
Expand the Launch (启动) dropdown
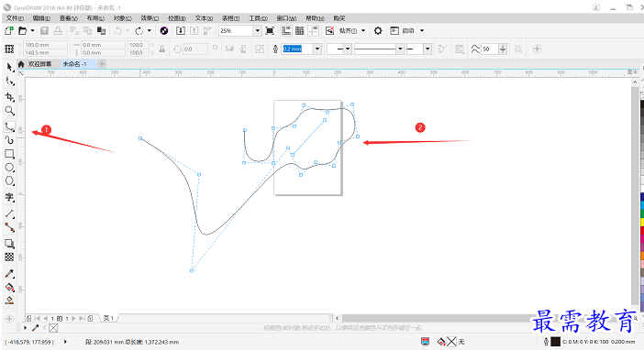coord(422,31)
